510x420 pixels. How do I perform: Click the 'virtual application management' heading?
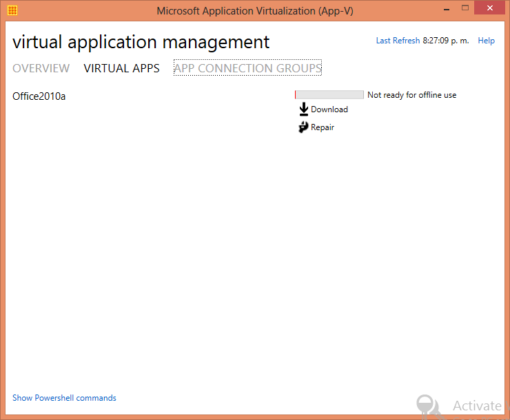tap(141, 42)
